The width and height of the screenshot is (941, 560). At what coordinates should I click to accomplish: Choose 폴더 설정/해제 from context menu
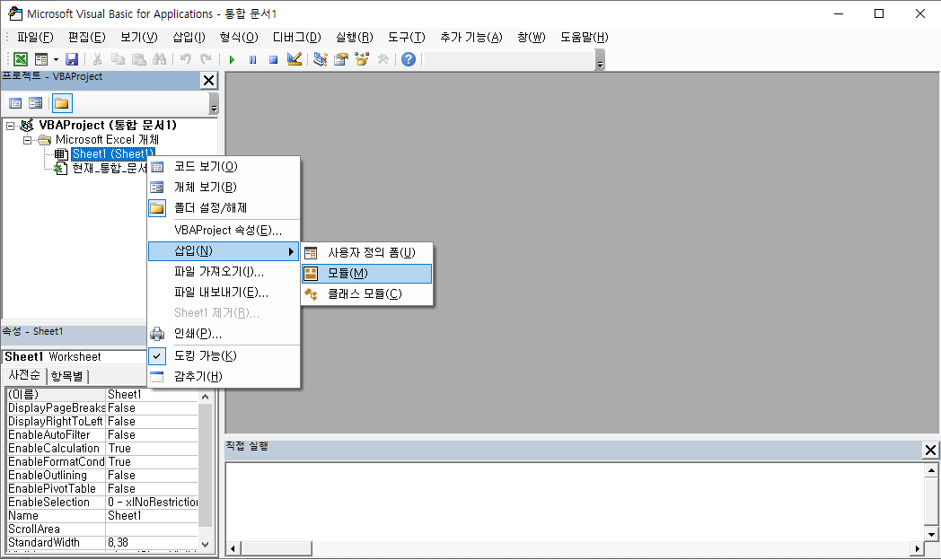click(224, 208)
